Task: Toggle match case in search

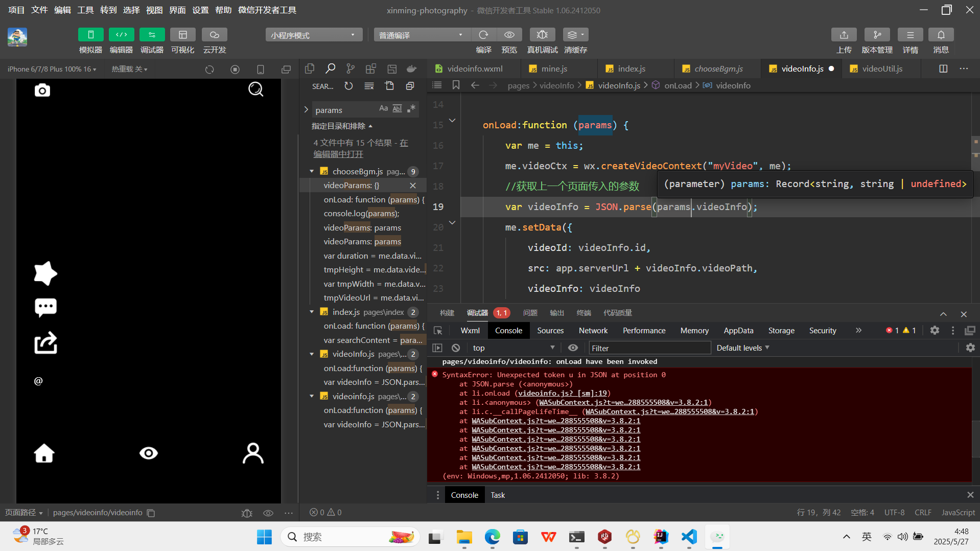Action: [383, 108]
